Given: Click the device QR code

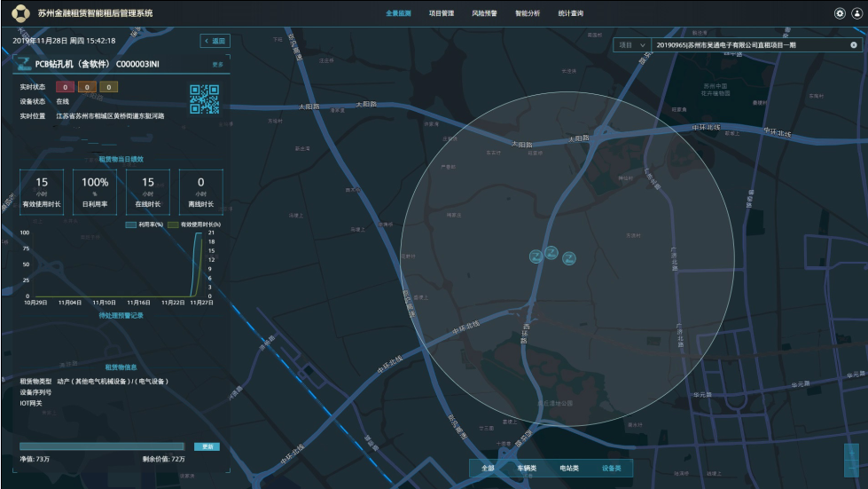Looking at the screenshot, I should tap(204, 99).
